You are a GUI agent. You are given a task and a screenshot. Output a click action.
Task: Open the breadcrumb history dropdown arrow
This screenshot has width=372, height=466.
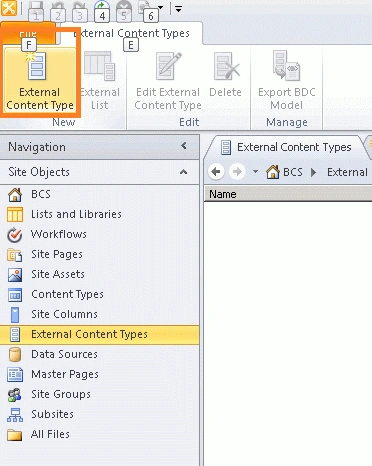tap(255, 172)
